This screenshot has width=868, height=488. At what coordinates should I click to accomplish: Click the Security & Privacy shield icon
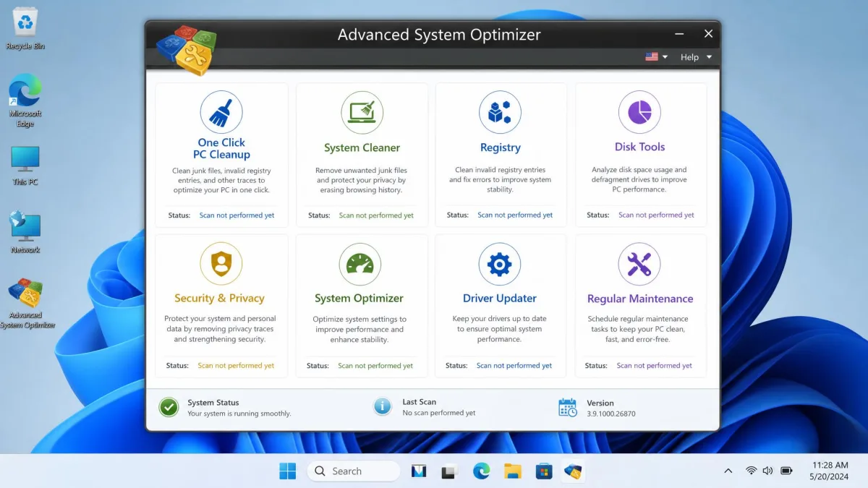coord(221,263)
